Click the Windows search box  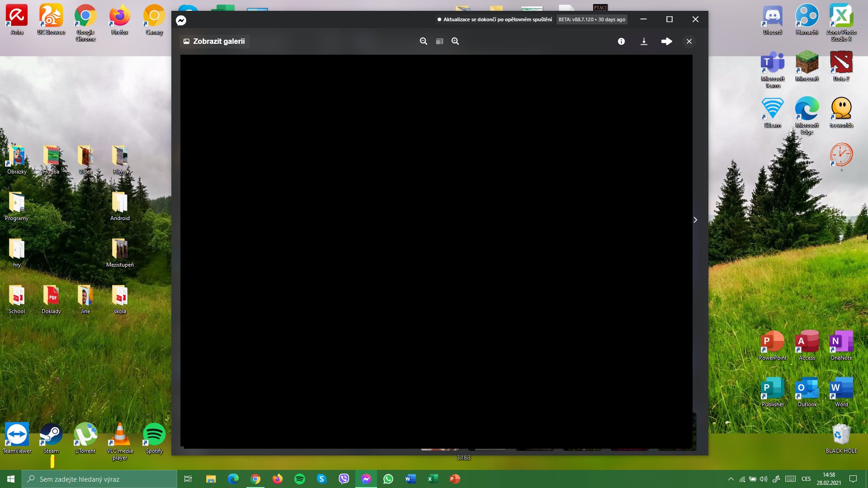[x=99, y=479]
